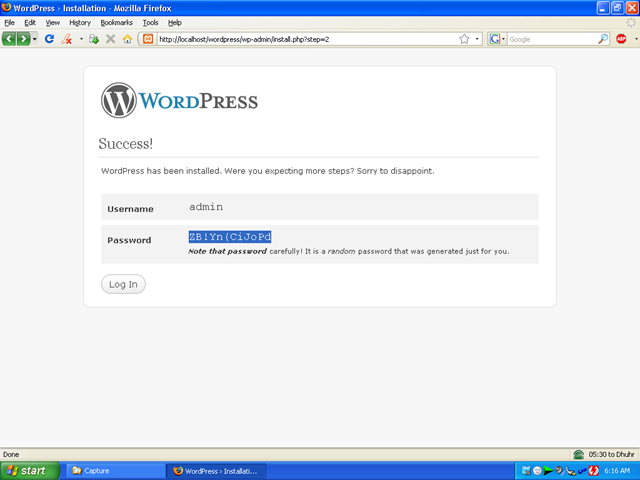640x480 pixels.
Task: Restore down the Firefox window
Action: point(618,8)
